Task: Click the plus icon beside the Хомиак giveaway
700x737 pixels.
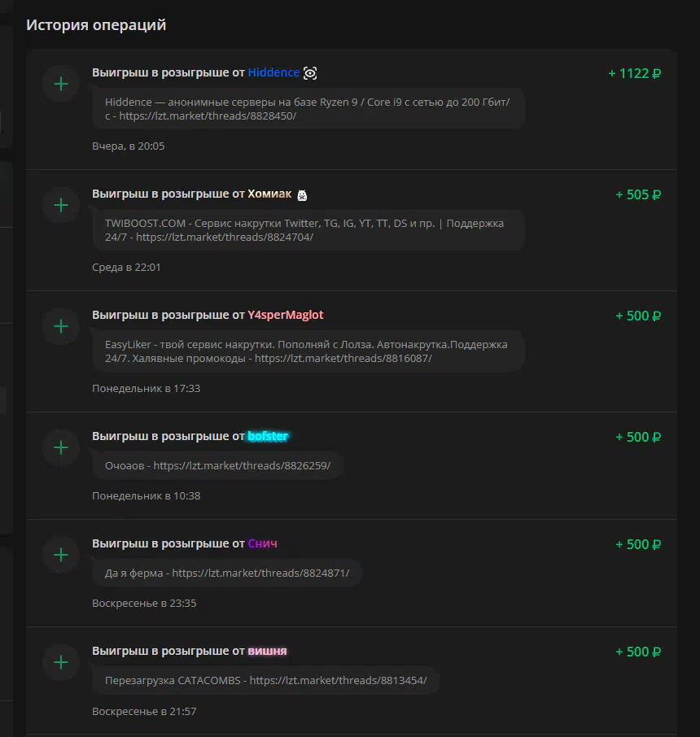Action: click(61, 206)
